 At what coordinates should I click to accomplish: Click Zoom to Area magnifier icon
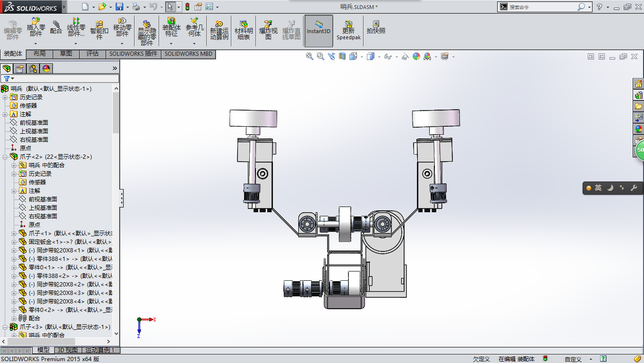pos(321,56)
